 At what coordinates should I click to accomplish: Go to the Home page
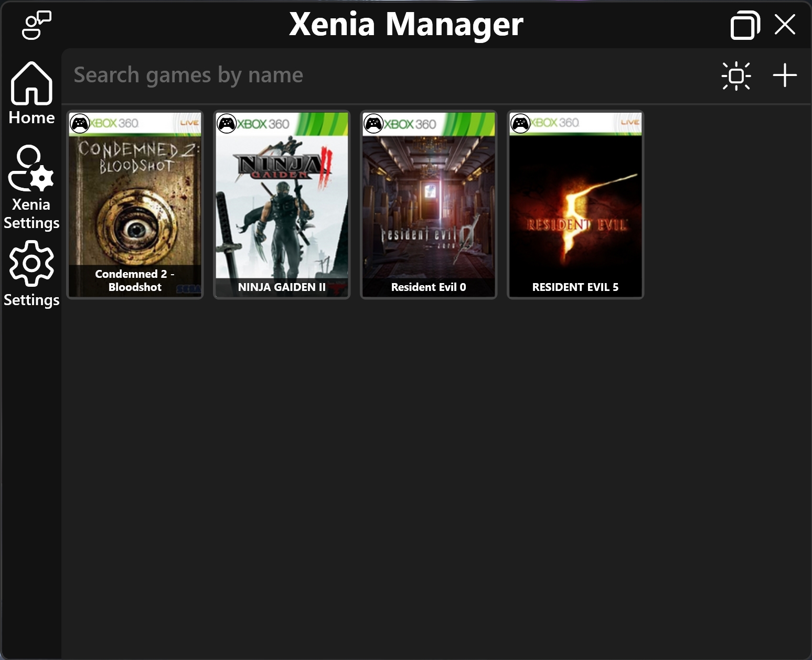point(31,94)
